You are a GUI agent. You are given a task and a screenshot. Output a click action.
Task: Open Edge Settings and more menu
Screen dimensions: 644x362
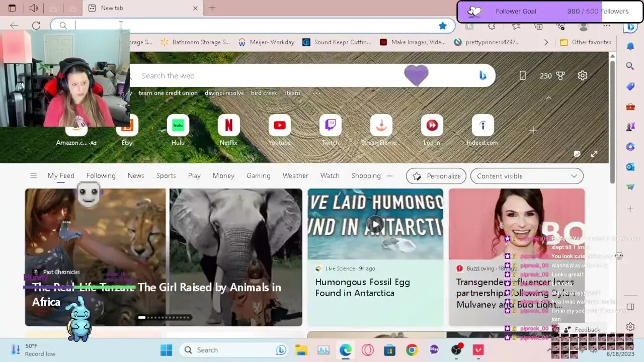(606, 26)
